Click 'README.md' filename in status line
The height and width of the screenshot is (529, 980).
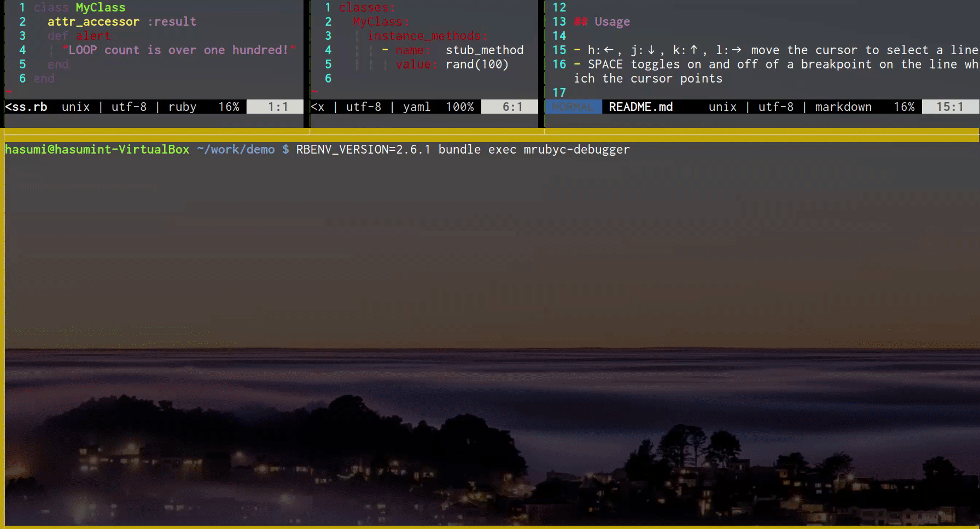pos(641,107)
